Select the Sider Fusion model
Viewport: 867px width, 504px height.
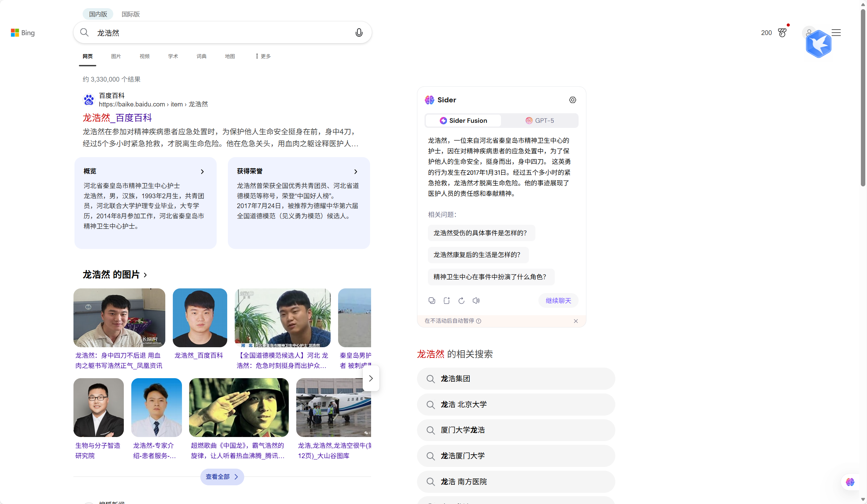tap(463, 120)
